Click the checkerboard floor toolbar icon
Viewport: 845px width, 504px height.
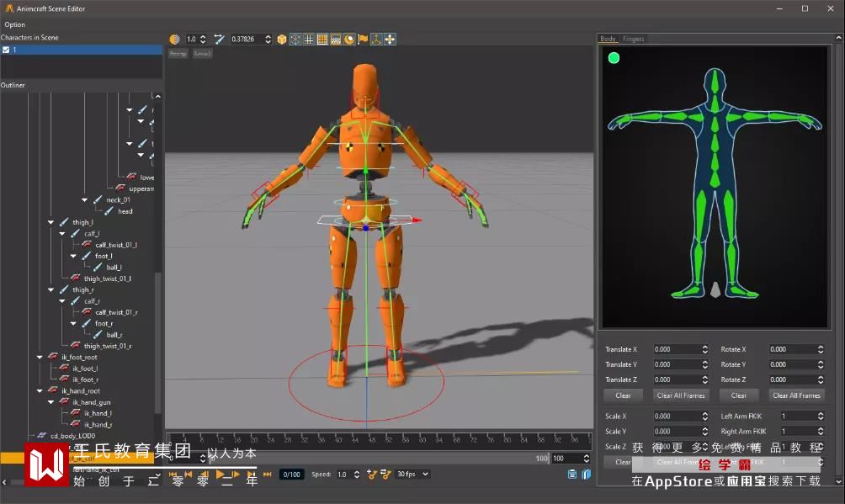point(336,40)
